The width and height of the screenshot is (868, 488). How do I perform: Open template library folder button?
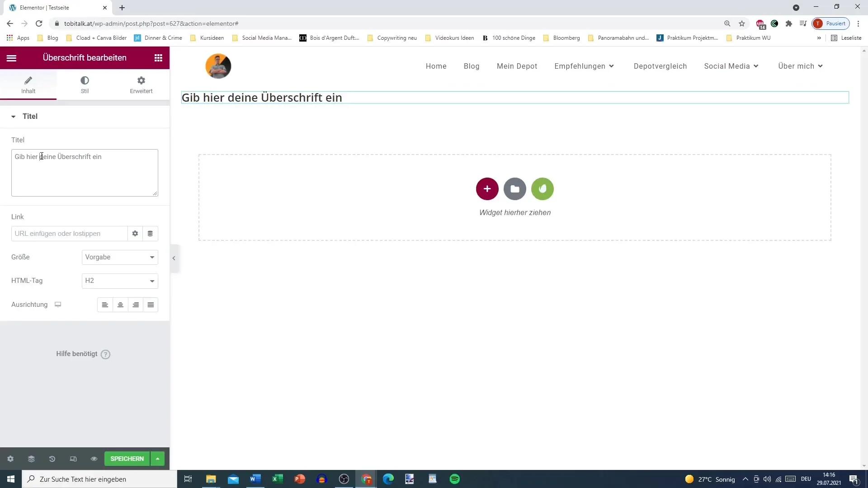pos(515,189)
